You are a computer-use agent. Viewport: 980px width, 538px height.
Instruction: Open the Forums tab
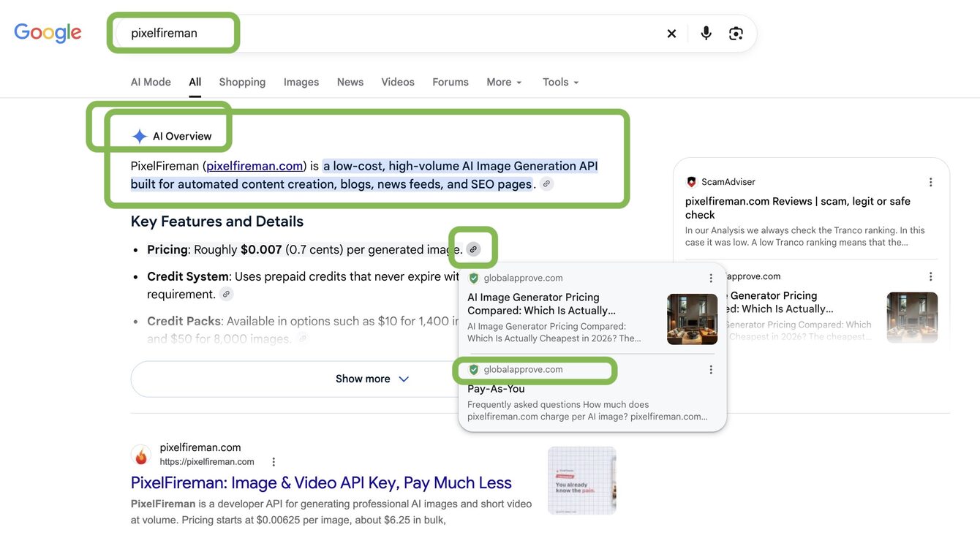tap(451, 82)
